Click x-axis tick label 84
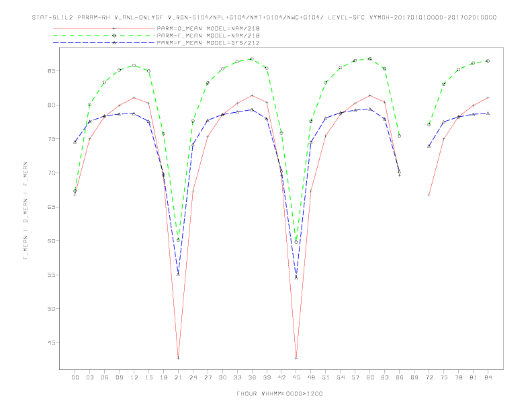532x411 pixels. pyautogui.click(x=488, y=377)
